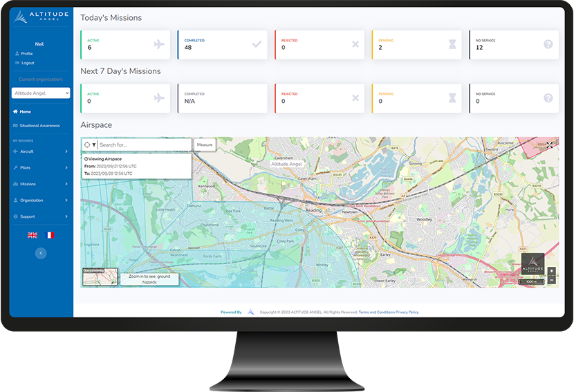Click the Situational Awareness map icon
The height and width of the screenshot is (392, 574).
click(x=15, y=126)
